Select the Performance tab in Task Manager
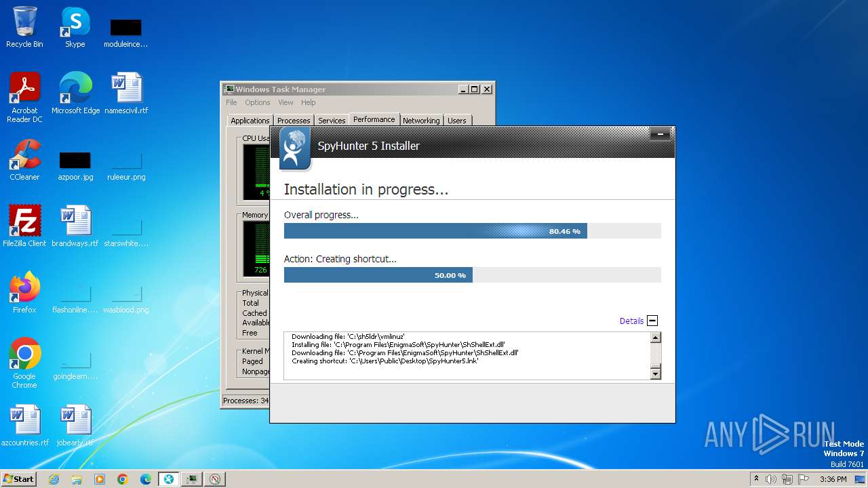The height and width of the screenshot is (488, 868). tap(374, 119)
